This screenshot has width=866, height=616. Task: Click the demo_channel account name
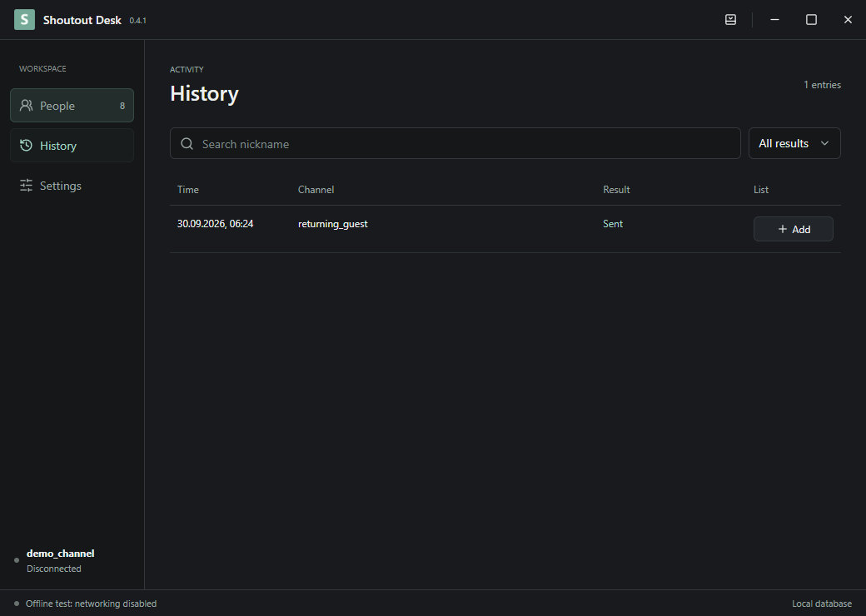click(x=60, y=553)
